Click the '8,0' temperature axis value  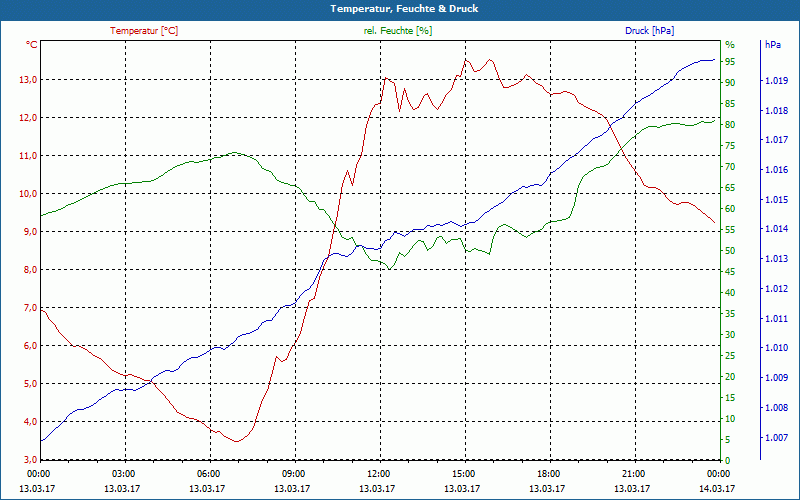pos(31,270)
